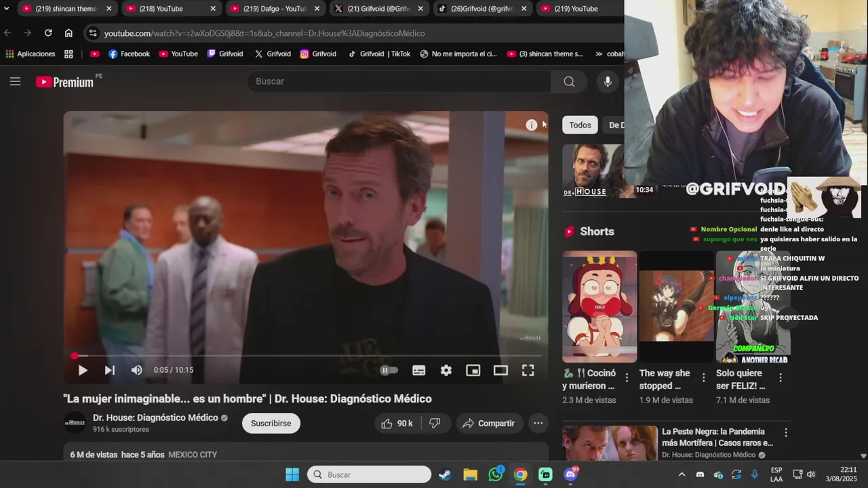Expand hidden bookmarks chevron
868x488 pixels.
coord(599,54)
